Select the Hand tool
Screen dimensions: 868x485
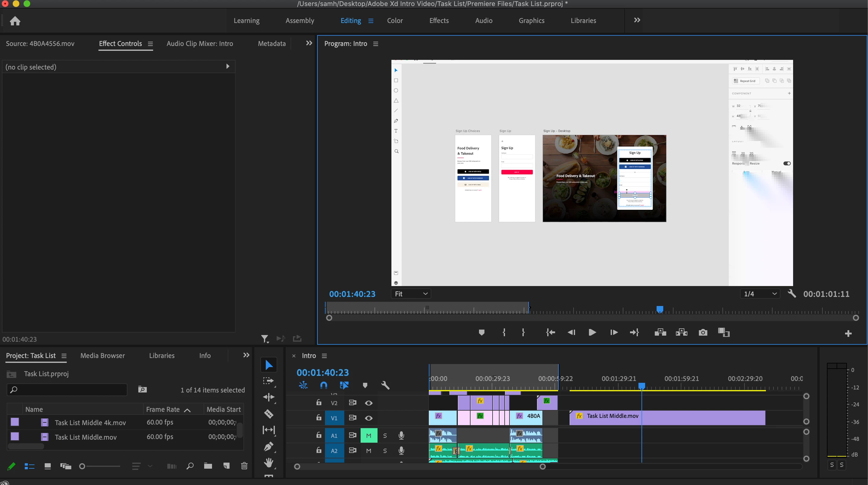point(268,462)
